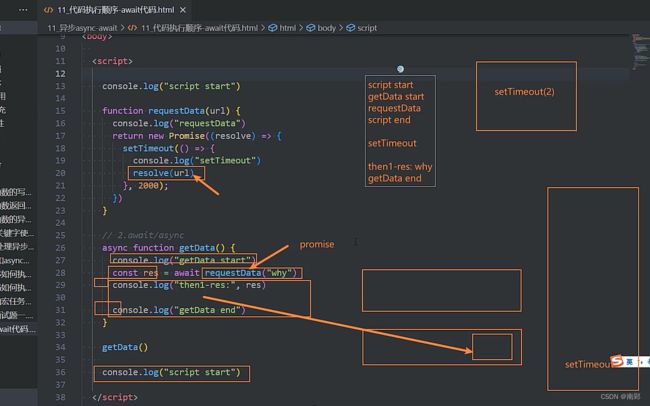This screenshot has width=650, height=406.
Task: Open breadcrumb folder 11_异步async-await
Action: pos(82,28)
